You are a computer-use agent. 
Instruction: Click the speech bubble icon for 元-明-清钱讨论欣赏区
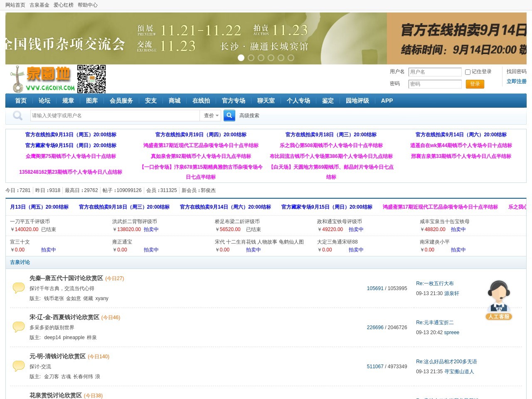coord(18,365)
